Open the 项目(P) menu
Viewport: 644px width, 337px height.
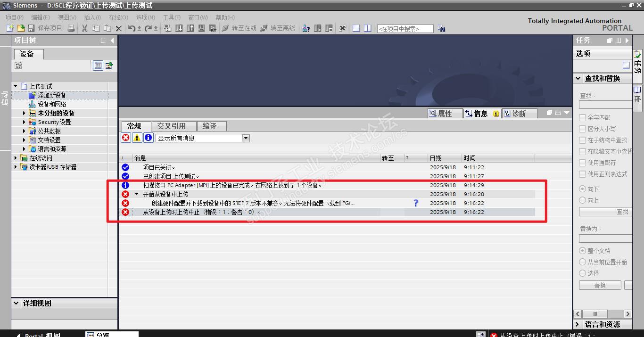14,17
